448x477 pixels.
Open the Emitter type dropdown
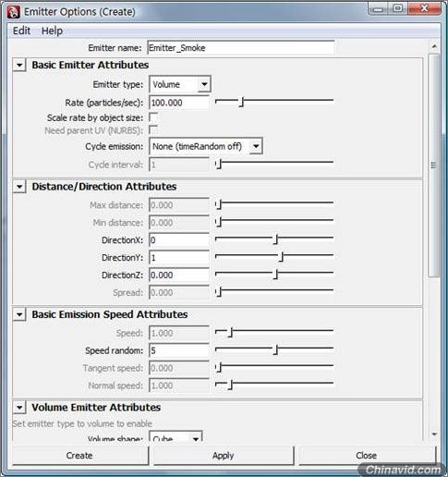coord(180,84)
